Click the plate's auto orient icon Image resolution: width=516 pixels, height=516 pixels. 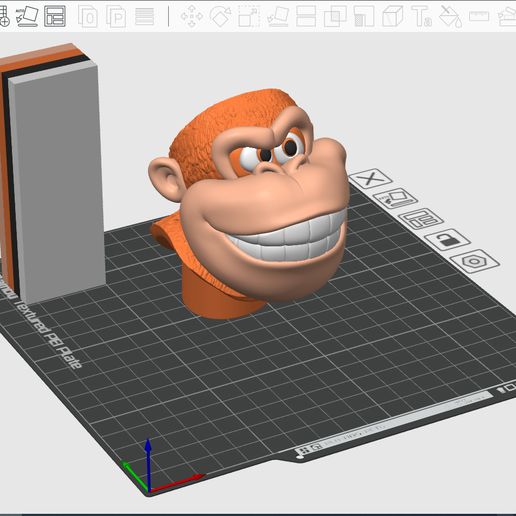tap(395, 199)
